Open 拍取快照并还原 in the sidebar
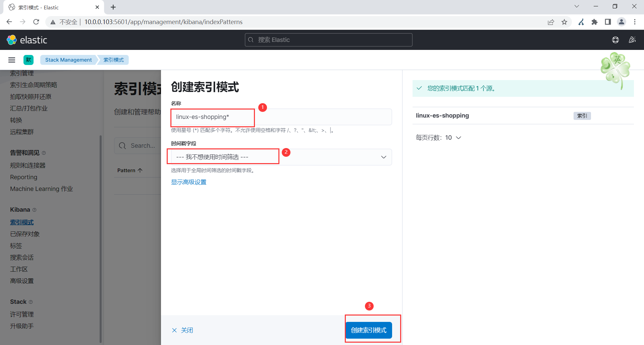 pos(31,97)
